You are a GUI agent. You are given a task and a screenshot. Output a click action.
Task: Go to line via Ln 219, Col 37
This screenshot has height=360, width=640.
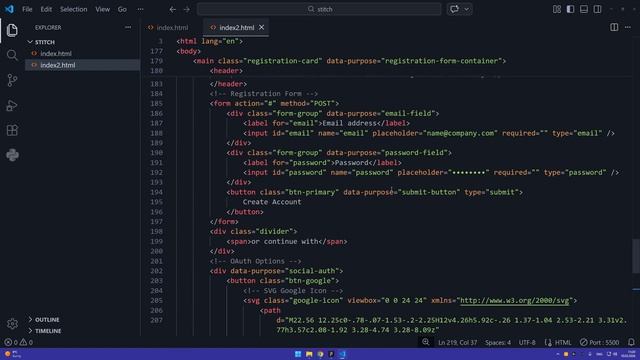457,342
